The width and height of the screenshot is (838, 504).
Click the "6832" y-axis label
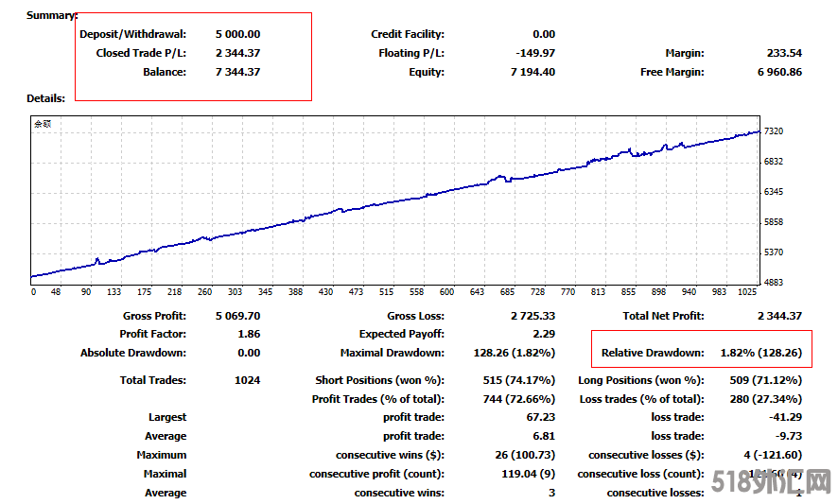pos(774,162)
